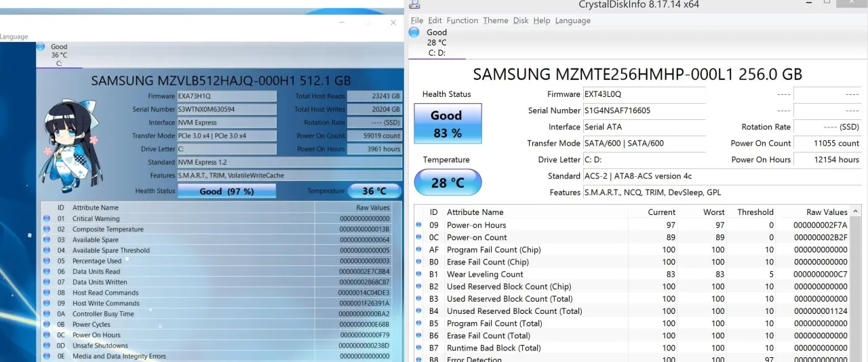Click the status dot for Used Reserved Block Count (Total)

point(418,298)
